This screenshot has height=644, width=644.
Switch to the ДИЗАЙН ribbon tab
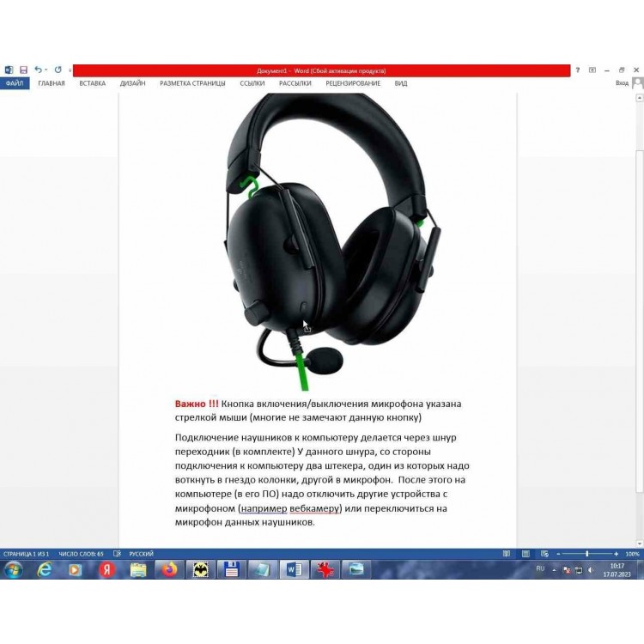pyautogui.click(x=132, y=83)
